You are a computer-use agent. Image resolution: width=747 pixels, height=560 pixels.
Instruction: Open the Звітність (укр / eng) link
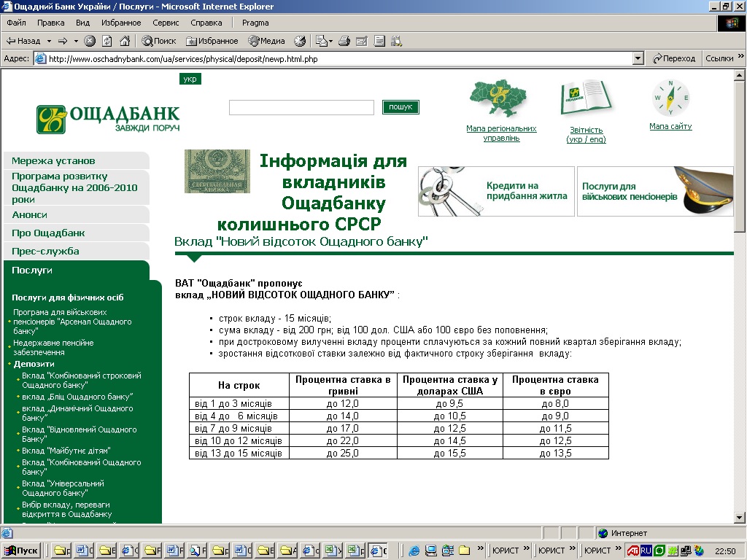pos(586,135)
